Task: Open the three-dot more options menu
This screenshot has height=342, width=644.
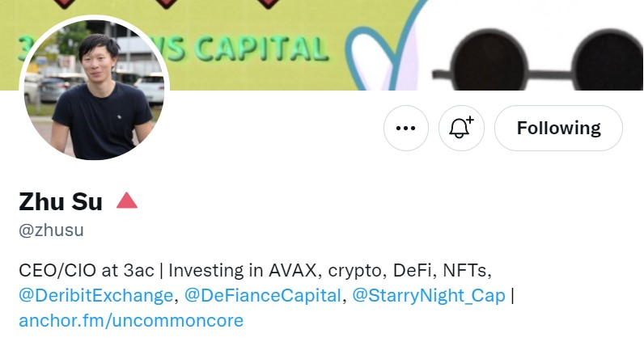Action: tap(405, 128)
